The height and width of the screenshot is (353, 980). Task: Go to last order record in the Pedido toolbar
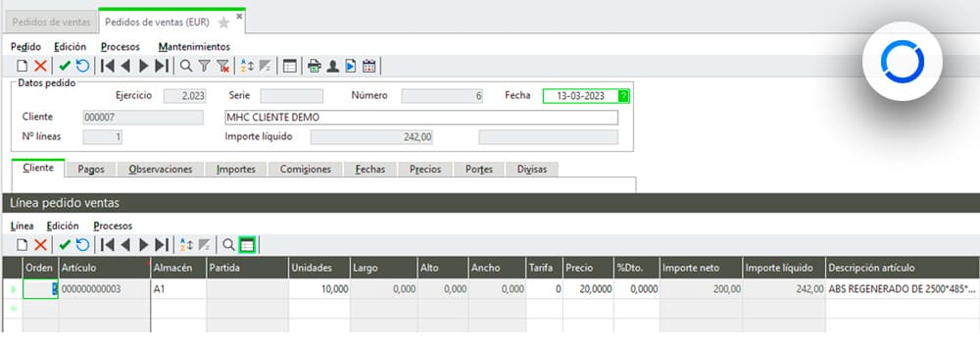click(x=162, y=66)
